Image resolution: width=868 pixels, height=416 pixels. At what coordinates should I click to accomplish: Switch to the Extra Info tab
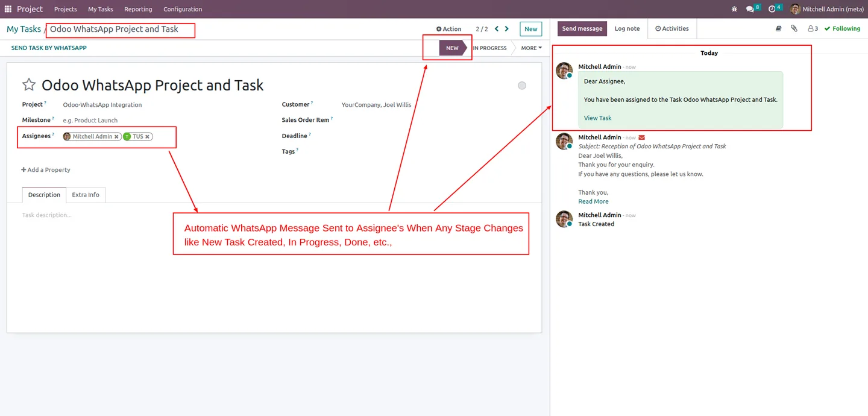[x=86, y=195]
